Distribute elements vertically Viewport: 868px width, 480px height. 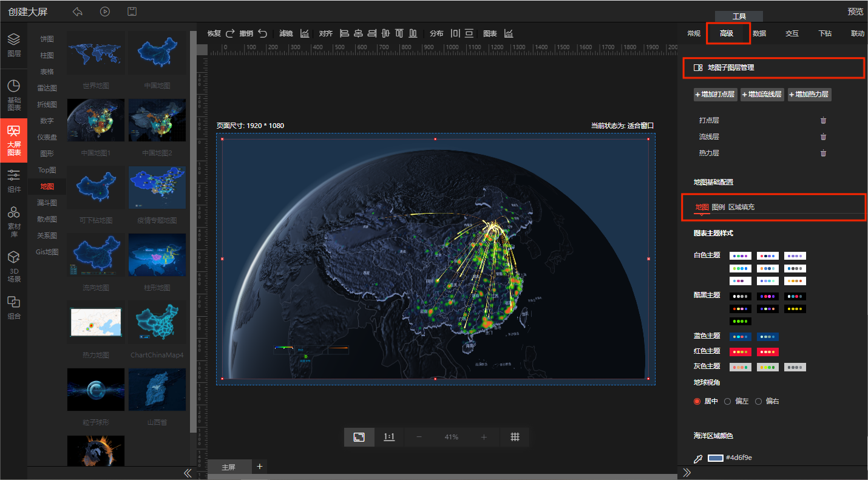[x=469, y=33]
